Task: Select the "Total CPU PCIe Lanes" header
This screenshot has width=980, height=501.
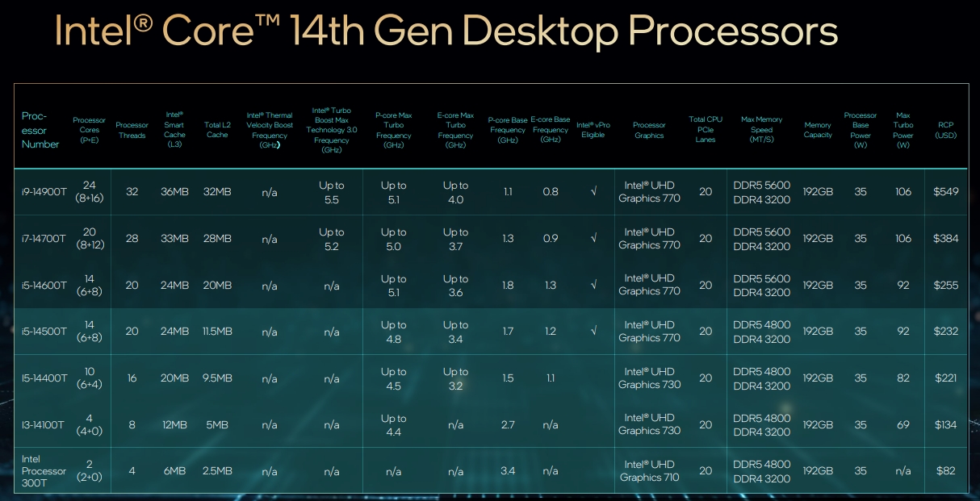Action: coord(706,130)
